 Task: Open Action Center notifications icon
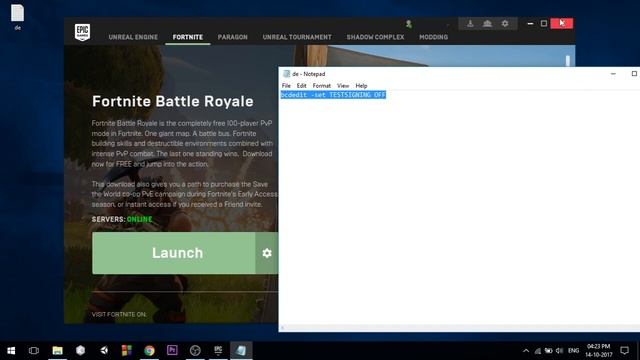(624, 351)
